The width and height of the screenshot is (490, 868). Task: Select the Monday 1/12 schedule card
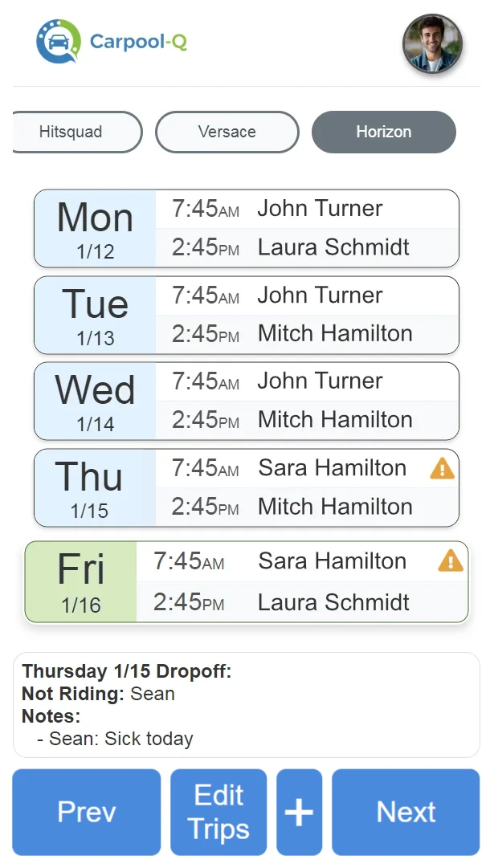(x=95, y=228)
